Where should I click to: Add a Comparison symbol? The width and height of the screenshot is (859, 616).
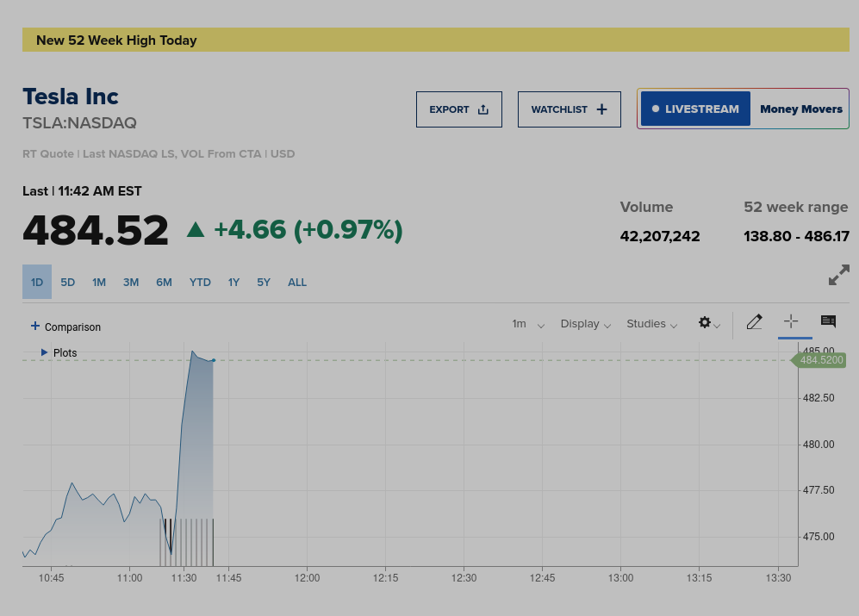[x=65, y=327]
